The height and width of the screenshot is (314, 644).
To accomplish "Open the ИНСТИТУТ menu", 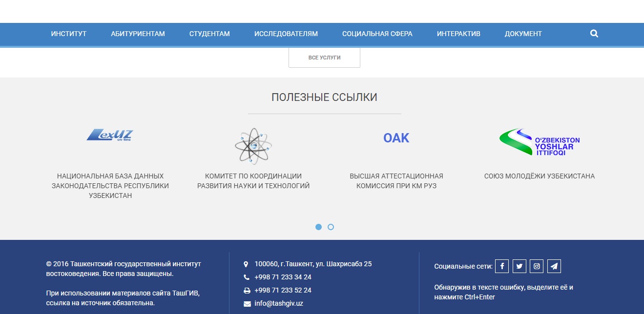I will (69, 34).
